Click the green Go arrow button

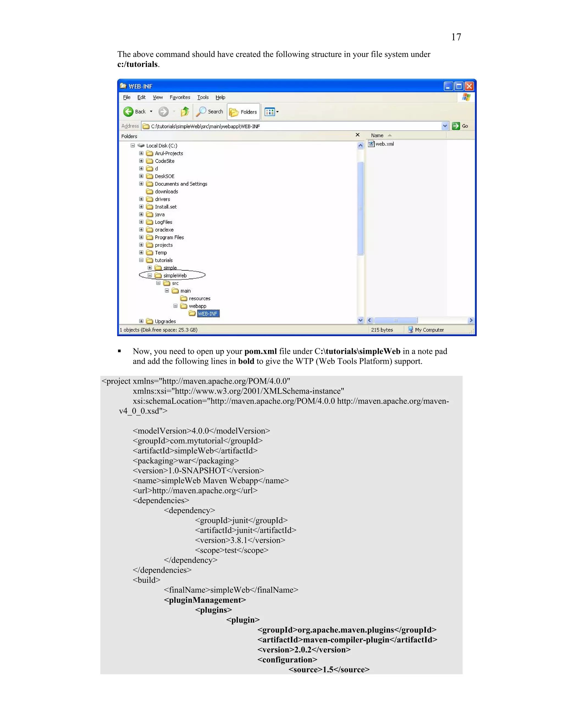pos(456,126)
